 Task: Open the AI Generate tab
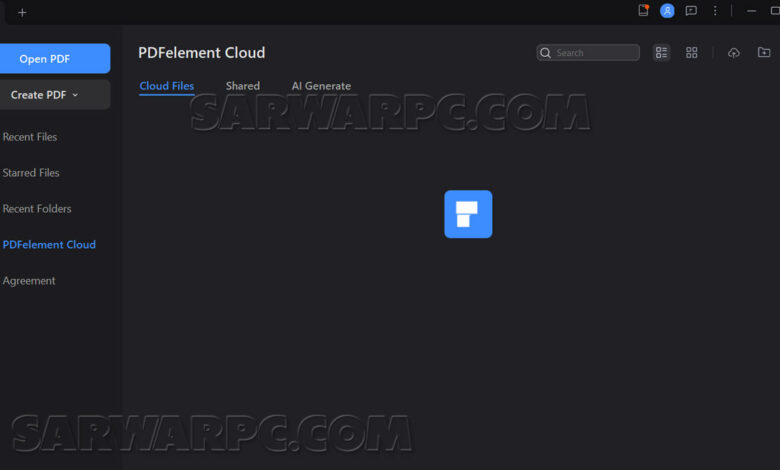tap(321, 86)
